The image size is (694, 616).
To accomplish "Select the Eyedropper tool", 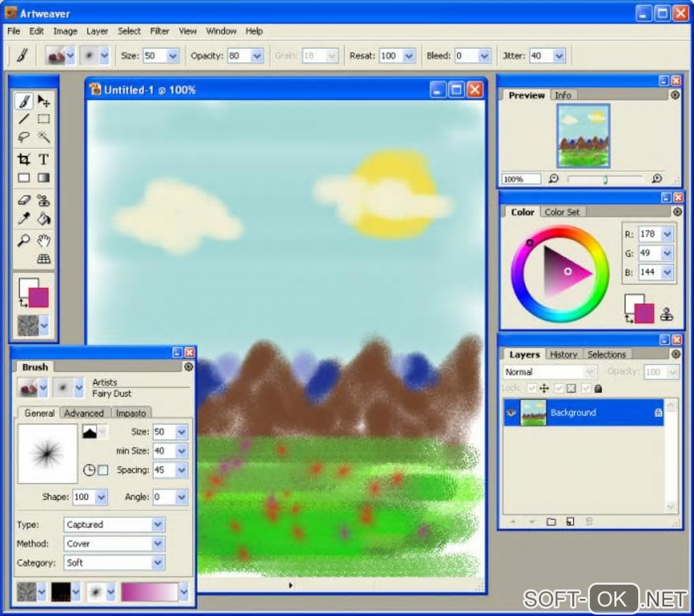I will 24,218.
